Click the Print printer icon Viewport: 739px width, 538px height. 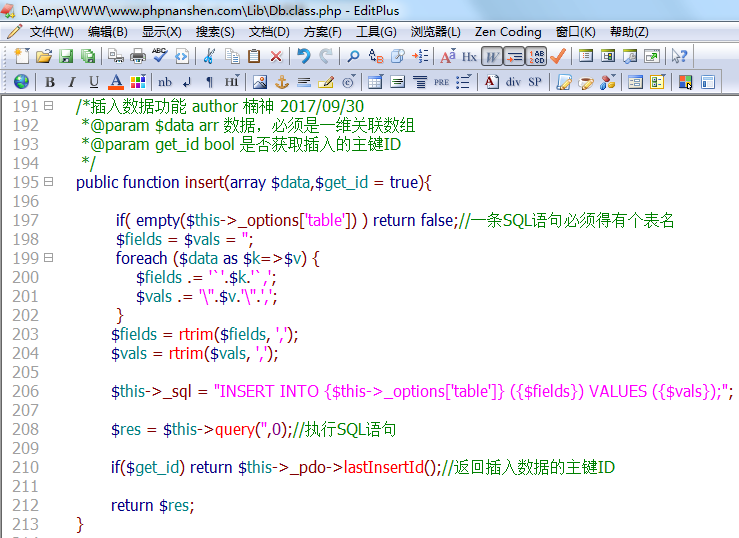138,57
